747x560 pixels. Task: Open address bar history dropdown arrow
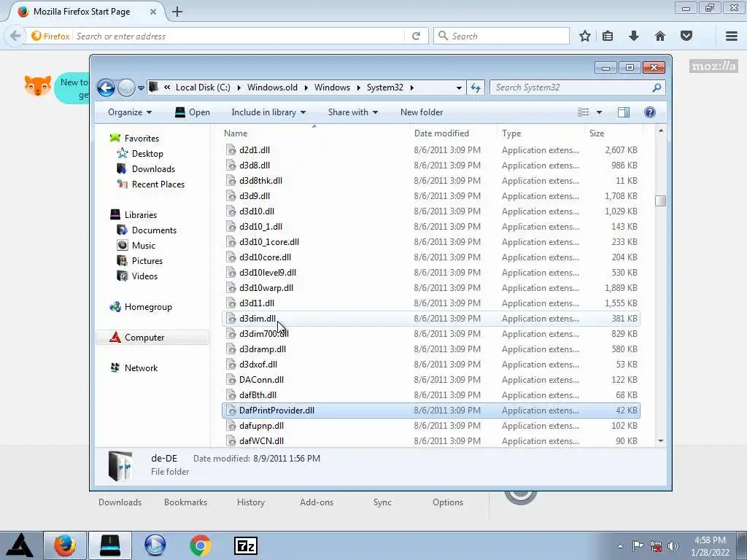(459, 87)
